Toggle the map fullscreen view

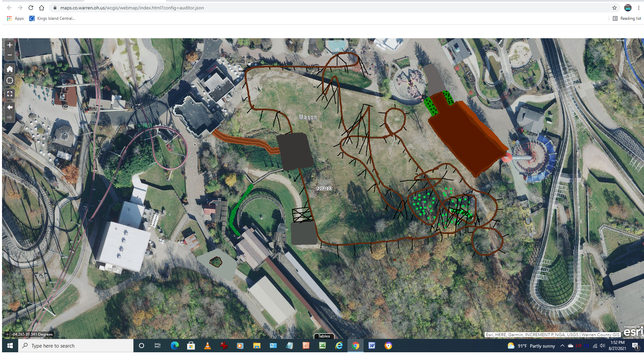coord(10,94)
